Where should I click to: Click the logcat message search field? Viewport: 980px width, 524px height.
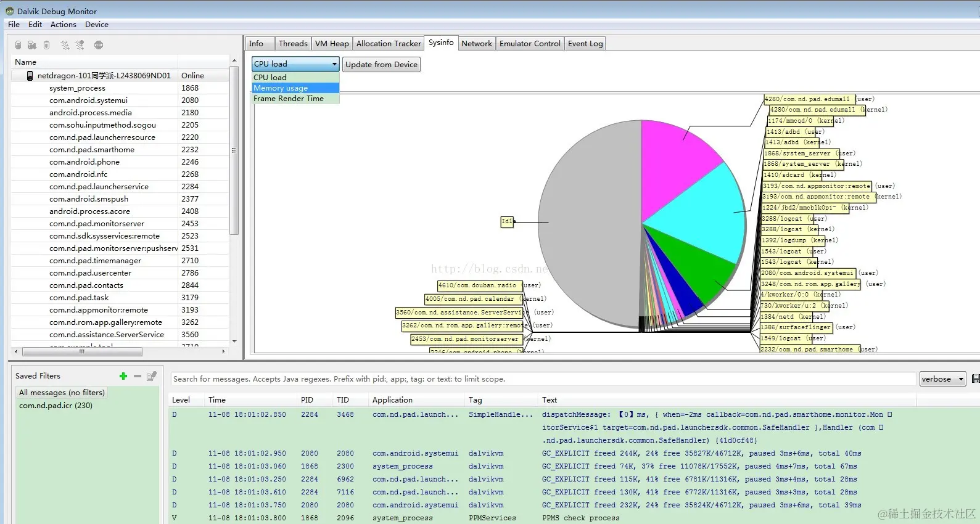(x=543, y=379)
